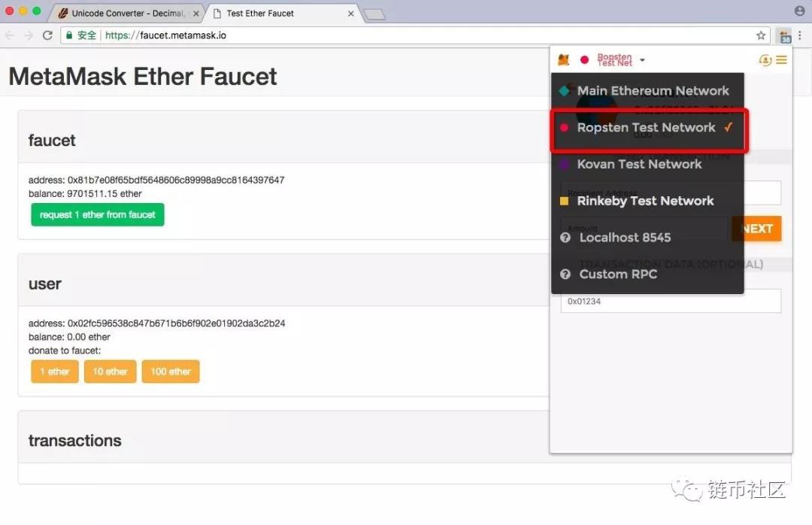Expand the Ropsten Test Net network dropdown
The width and height of the screenshot is (812, 525).
pos(620,60)
